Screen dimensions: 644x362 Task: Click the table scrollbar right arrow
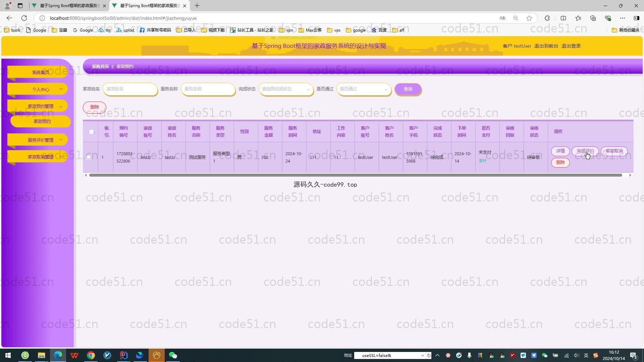(630, 175)
